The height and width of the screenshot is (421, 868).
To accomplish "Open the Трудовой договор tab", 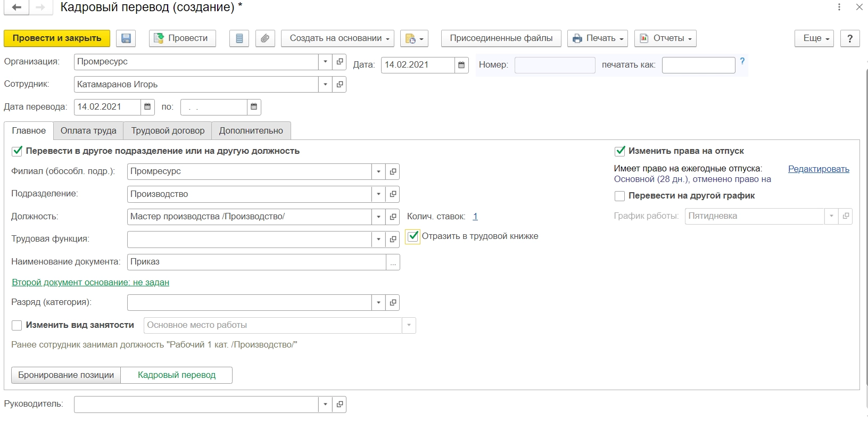I will [168, 130].
